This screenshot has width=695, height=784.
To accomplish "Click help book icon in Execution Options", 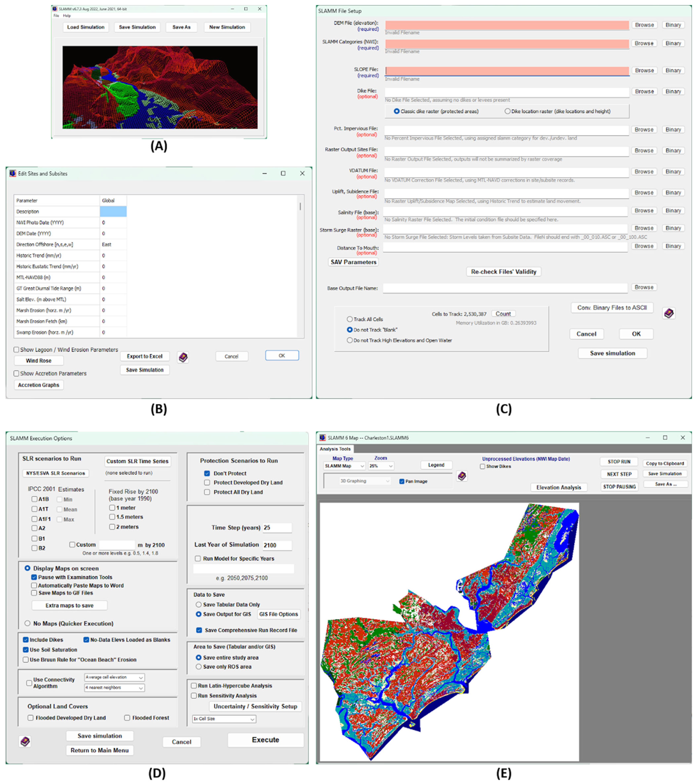I will pos(25,741).
